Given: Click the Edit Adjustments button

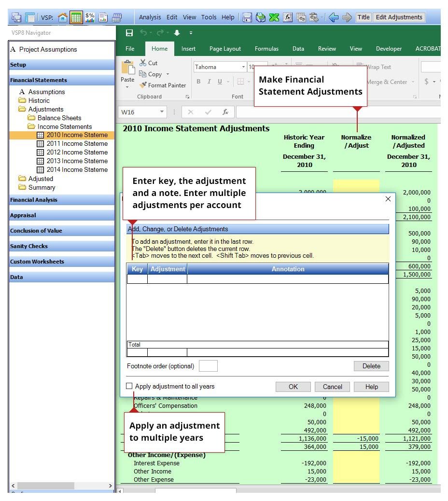Looking at the screenshot, I should pos(399,17).
